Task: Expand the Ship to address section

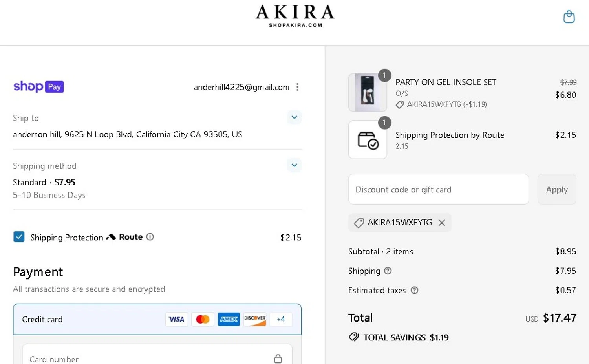Action: (x=294, y=117)
